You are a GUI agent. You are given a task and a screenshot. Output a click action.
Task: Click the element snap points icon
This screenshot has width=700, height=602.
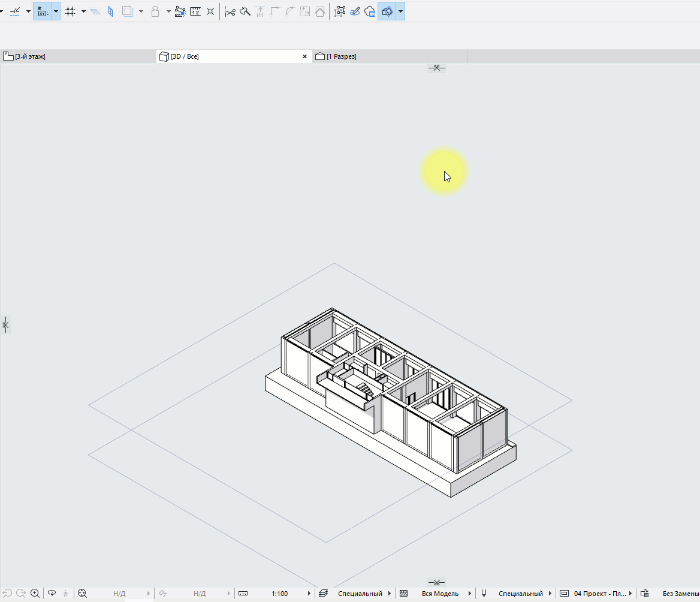point(180,11)
